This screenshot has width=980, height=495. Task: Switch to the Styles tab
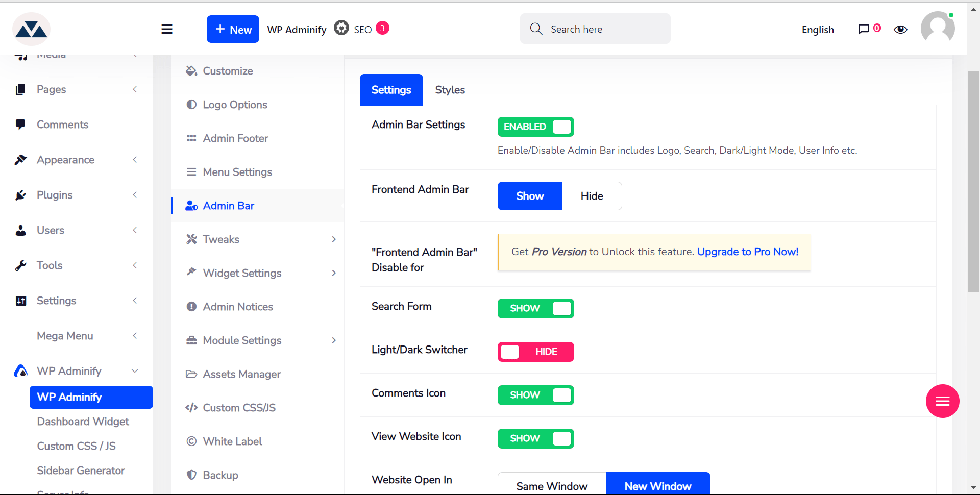coord(450,90)
